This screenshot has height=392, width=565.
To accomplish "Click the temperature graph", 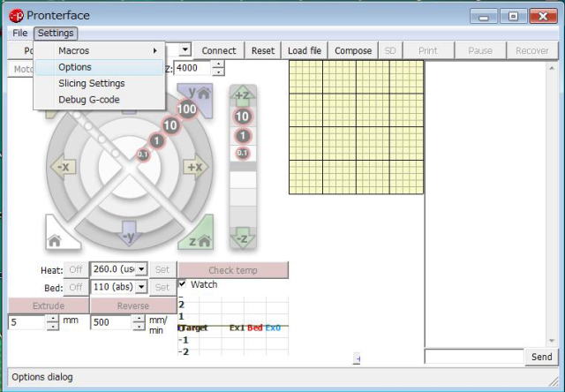I will pos(233,326).
